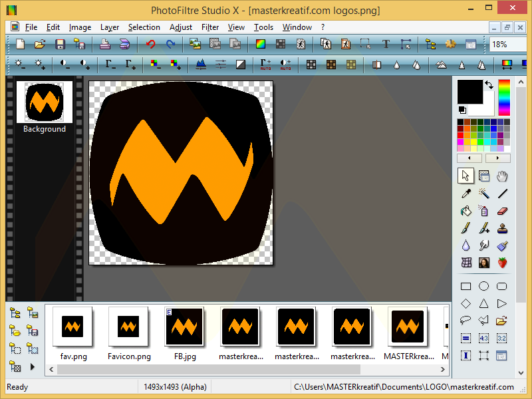
Task: Select the Hand move tool
Action: click(502, 176)
